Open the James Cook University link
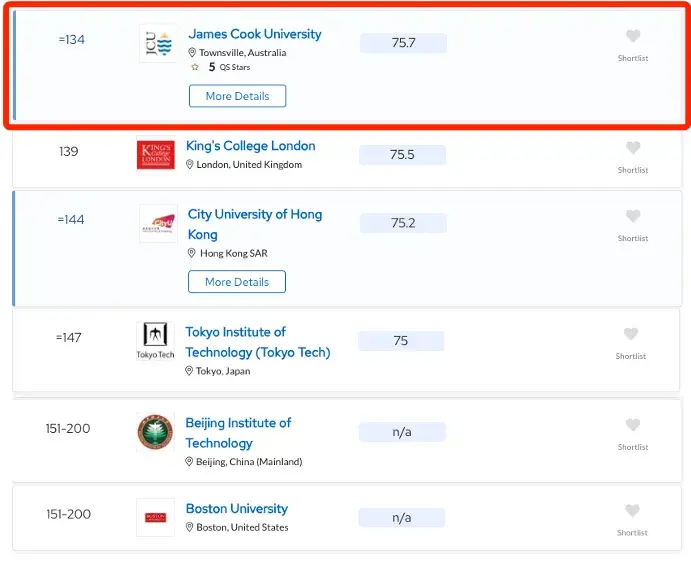 255,34
